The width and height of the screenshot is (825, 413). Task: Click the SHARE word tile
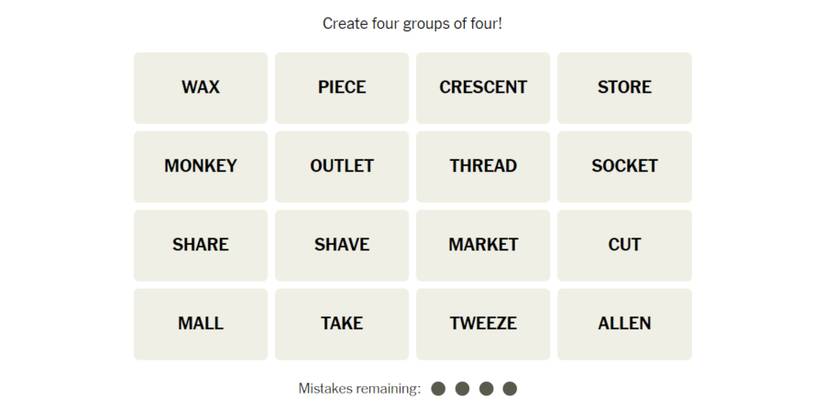[200, 245]
